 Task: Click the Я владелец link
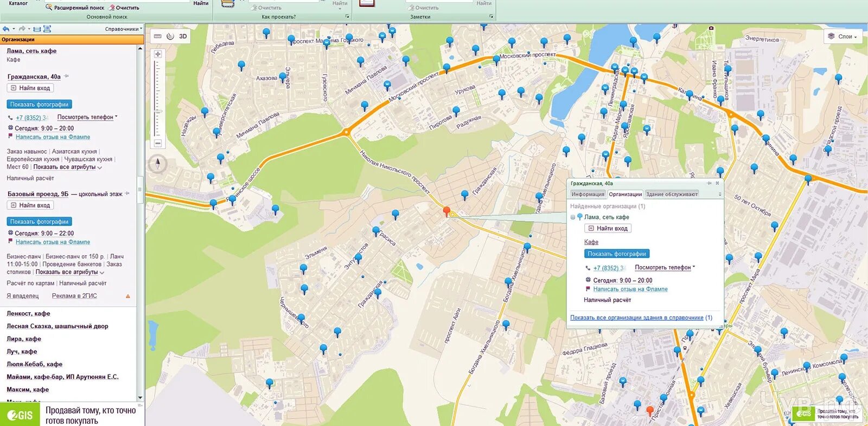coord(23,296)
